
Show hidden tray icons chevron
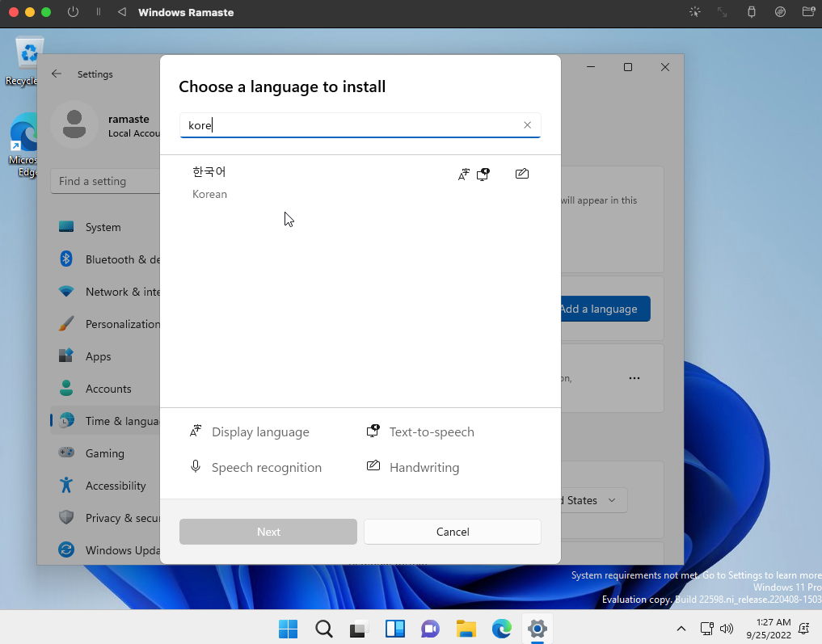pyautogui.click(x=681, y=629)
